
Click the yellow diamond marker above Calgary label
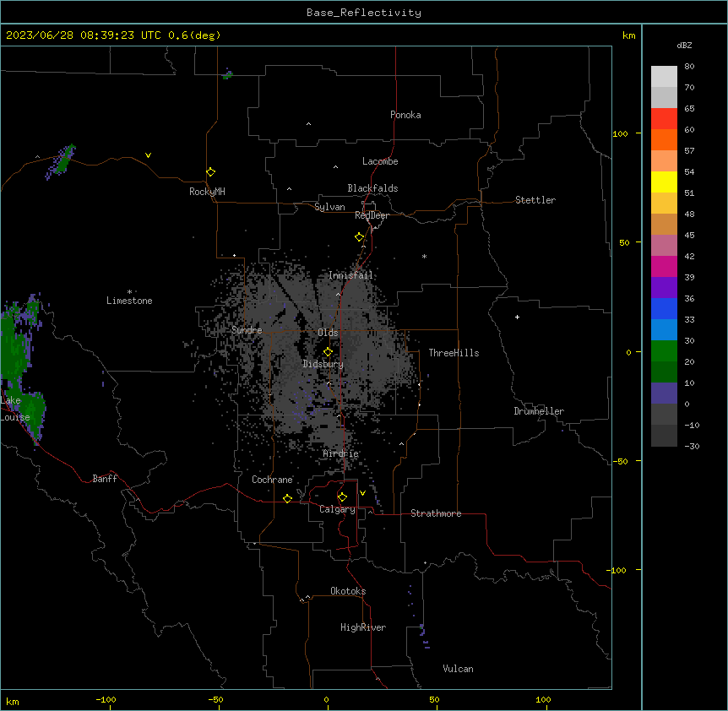(342, 497)
